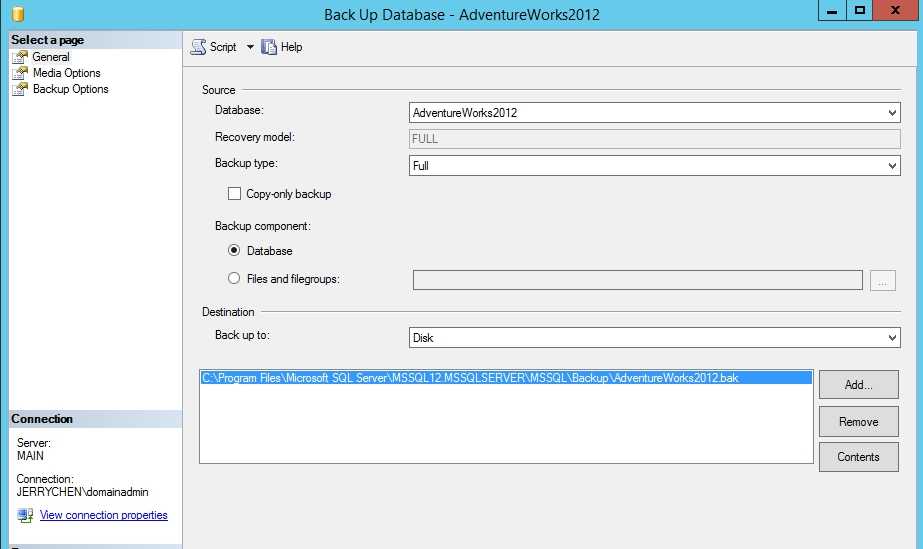Open the Backup Options page
Viewport: 923px width, 549px height.
(x=71, y=89)
